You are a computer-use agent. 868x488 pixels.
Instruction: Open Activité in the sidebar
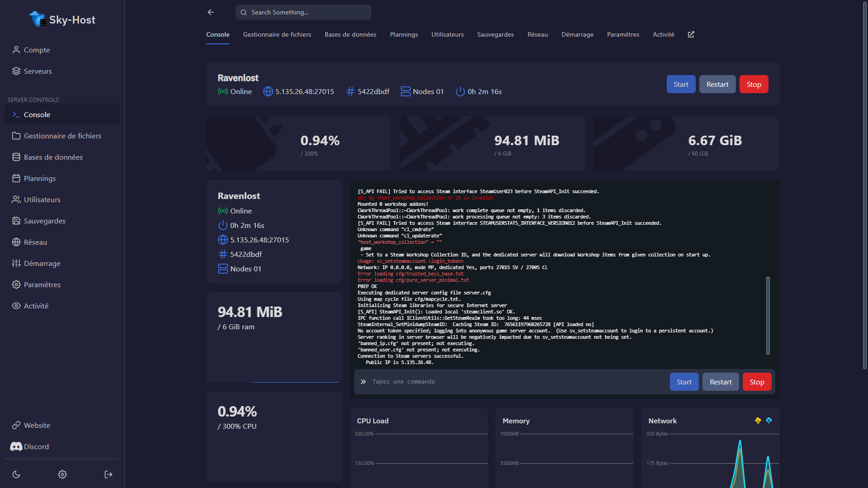36,306
